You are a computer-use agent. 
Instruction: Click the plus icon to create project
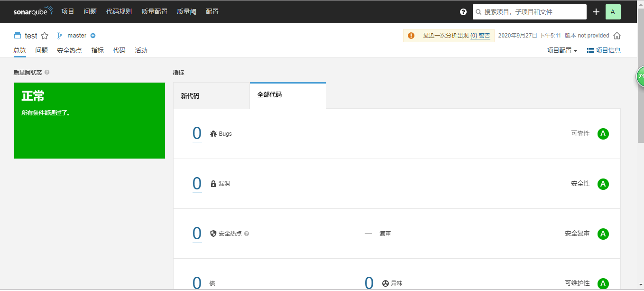point(596,12)
